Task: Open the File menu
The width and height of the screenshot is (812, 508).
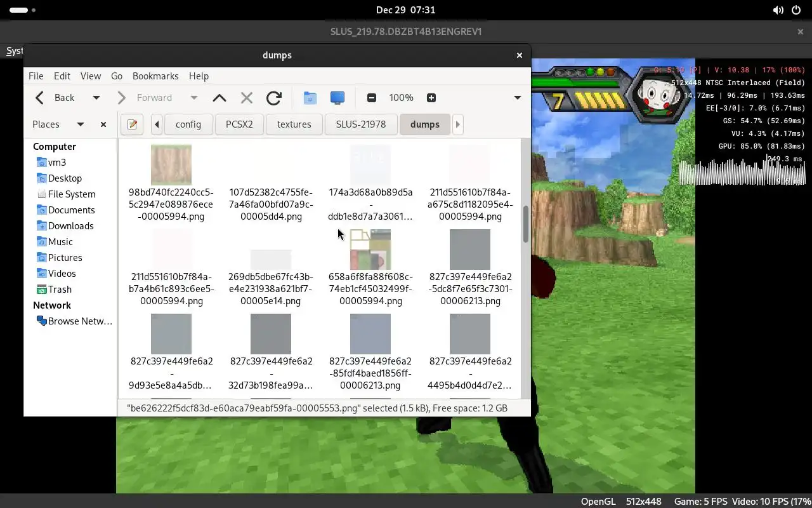Action: [36, 76]
